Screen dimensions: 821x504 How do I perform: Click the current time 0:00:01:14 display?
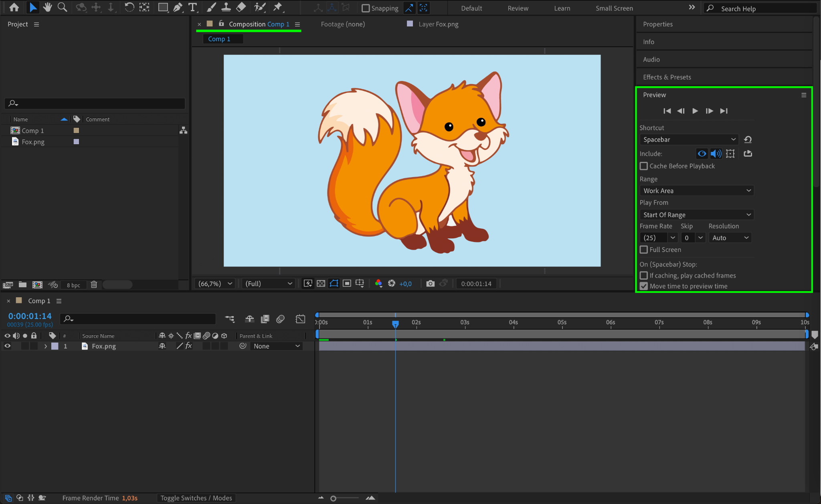30,316
